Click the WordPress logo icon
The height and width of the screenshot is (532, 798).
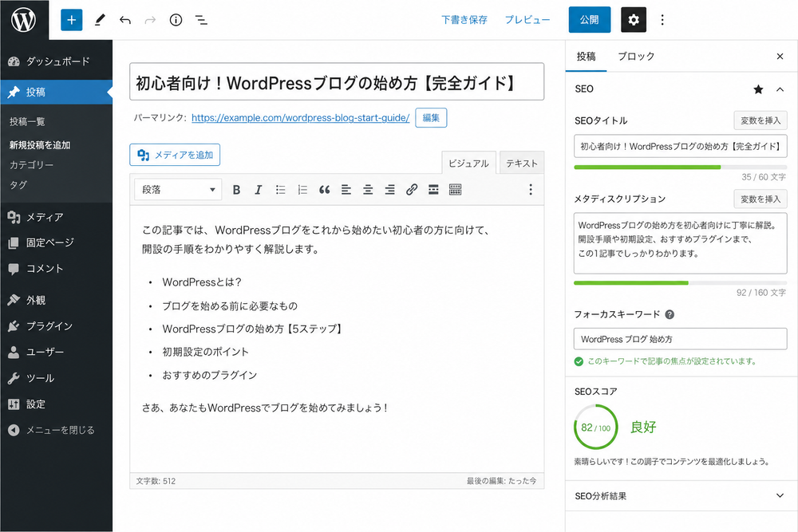(x=24, y=20)
